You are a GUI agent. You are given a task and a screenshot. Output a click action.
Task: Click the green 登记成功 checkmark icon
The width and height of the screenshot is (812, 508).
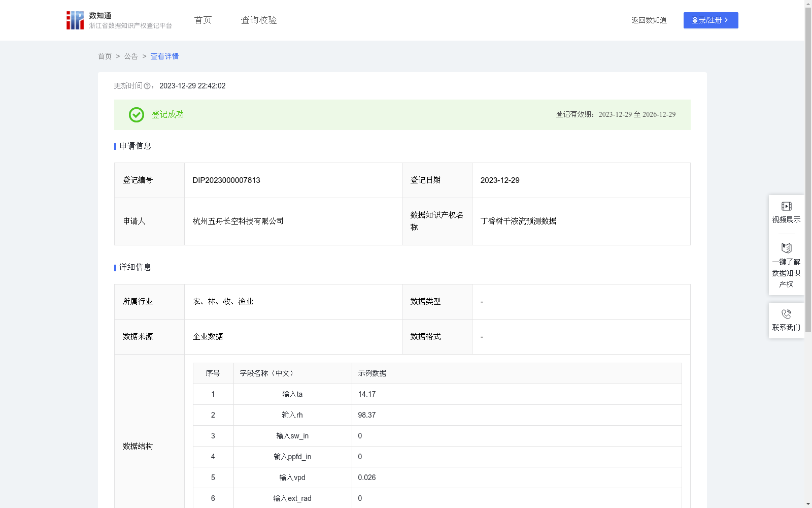click(x=136, y=115)
